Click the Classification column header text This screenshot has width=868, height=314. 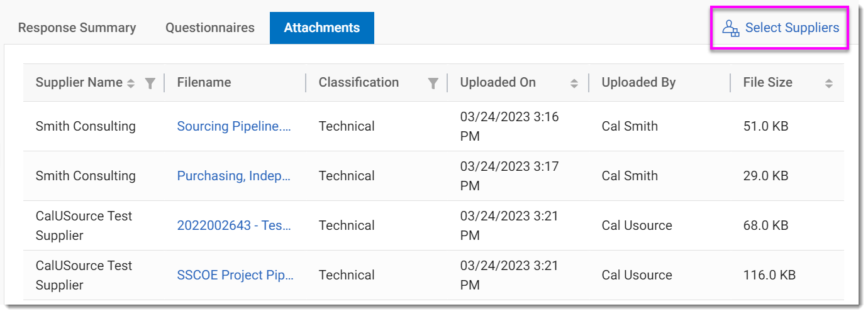(x=359, y=82)
